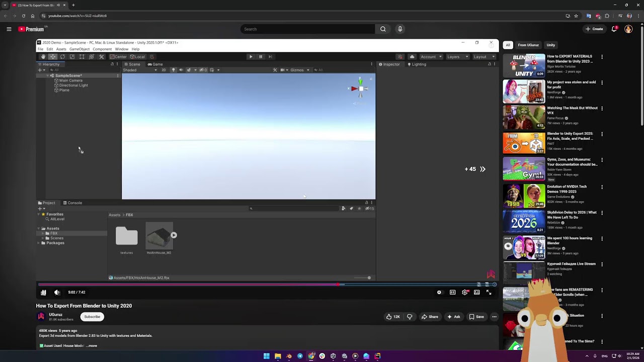The image size is (644, 362).
Task: Adjust the Project asset icon size slider
Action: 362,278
